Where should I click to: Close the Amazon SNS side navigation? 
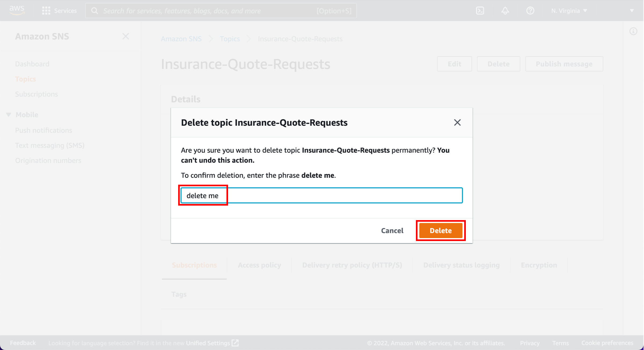point(126,36)
